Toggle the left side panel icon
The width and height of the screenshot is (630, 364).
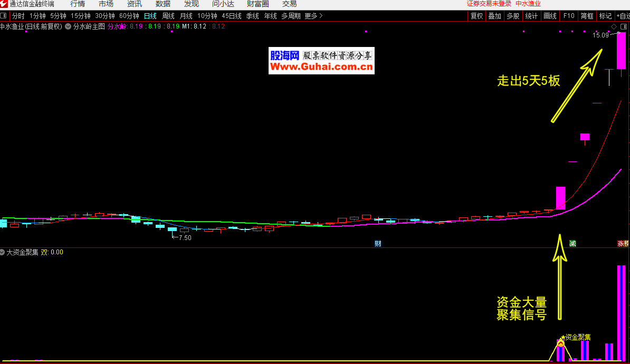[x=4, y=16]
